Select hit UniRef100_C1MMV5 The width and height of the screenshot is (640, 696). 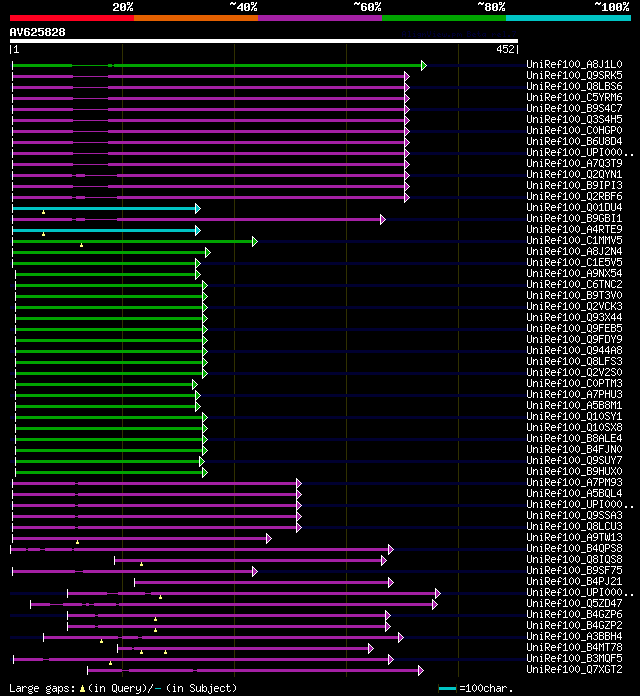click(574, 241)
